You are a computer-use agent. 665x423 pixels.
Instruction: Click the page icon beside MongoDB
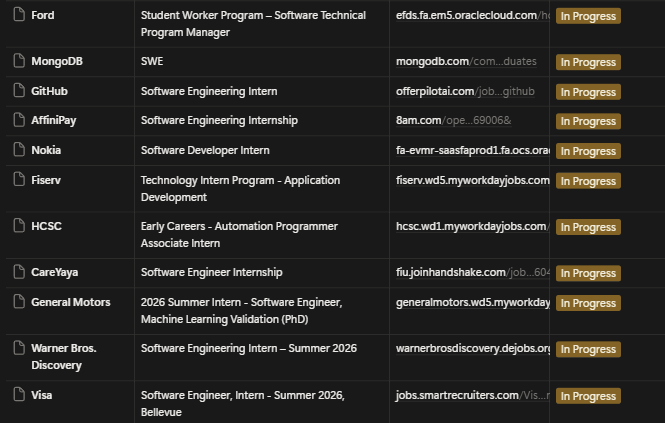tap(19, 60)
